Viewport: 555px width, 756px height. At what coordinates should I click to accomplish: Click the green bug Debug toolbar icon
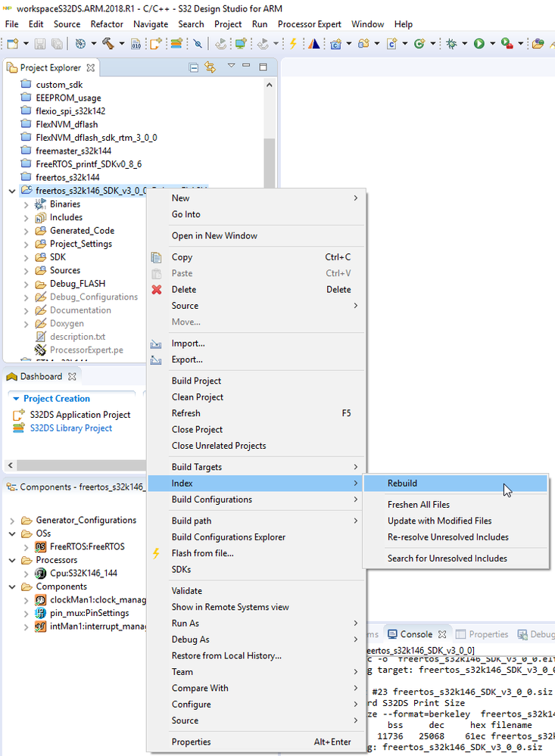tap(452, 44)
